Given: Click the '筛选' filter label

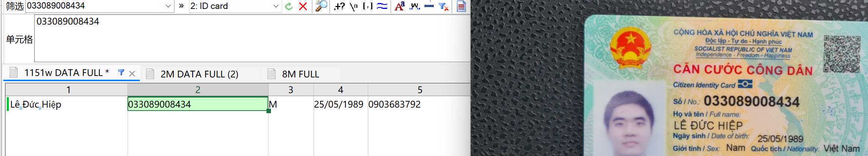Looking at the screenshot, I should click(x=15, y=6).
